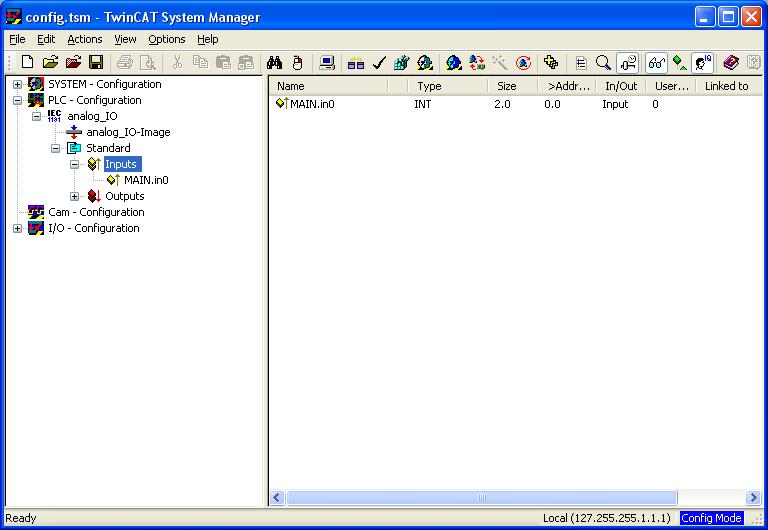Viewport: 768px width, 530px height.
Task: Save the configuration with the floppy disk icon
Action: 96,62
